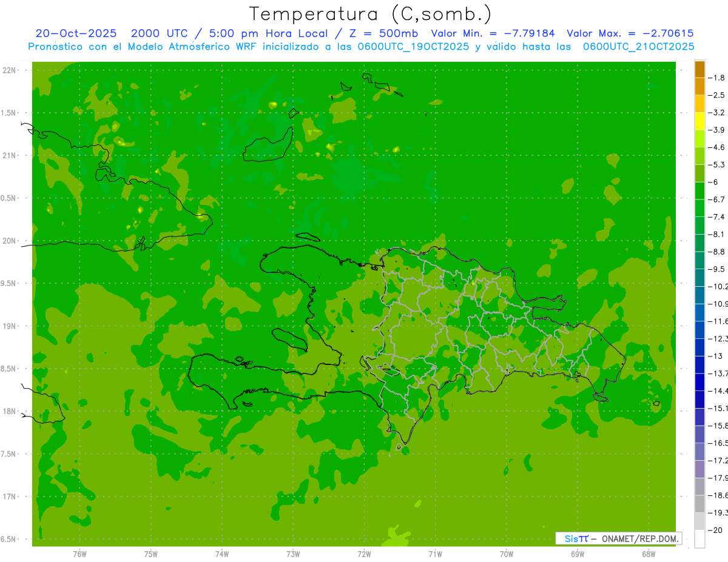Click the 71W longitude axis label

435,554
